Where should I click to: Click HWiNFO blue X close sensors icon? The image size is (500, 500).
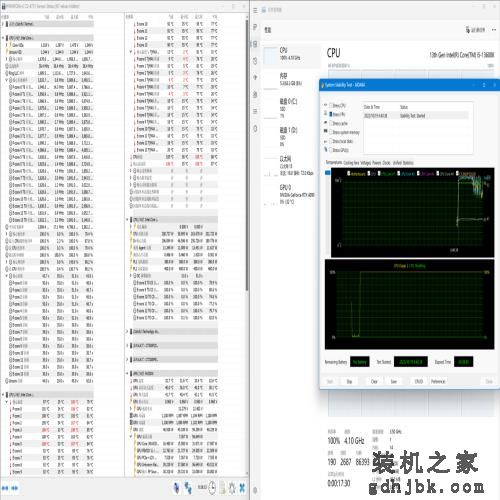pos(242,488)
